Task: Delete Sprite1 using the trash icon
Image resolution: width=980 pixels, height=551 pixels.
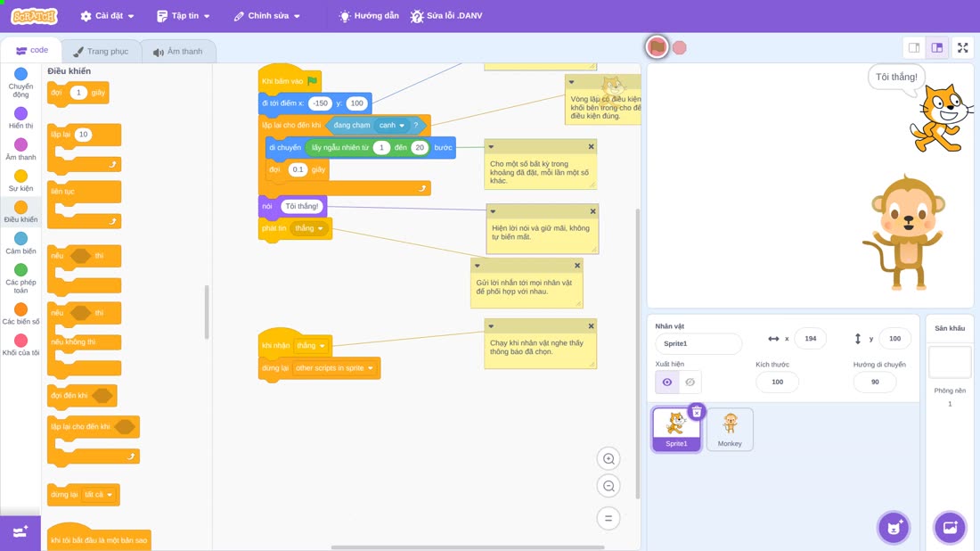Action: (697, 412)
